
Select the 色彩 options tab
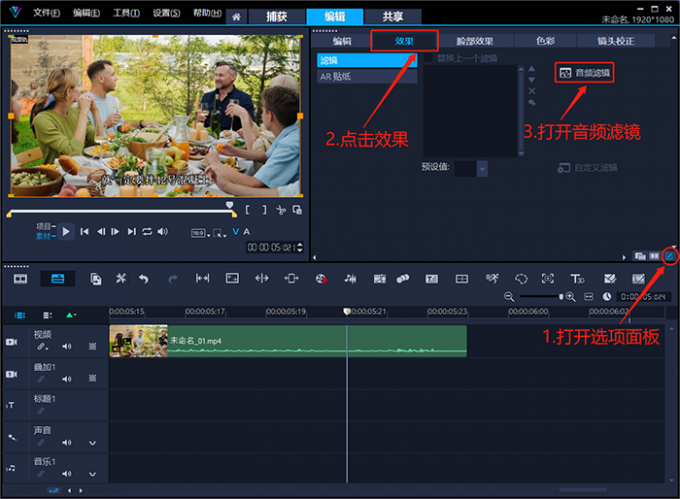point(545,41)
